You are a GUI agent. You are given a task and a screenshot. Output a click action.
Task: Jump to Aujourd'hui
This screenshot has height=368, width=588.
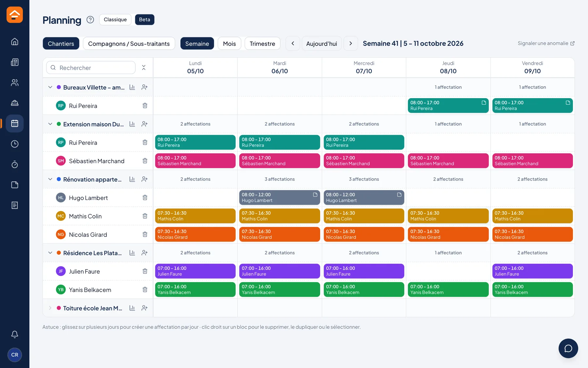click(321, 44)
